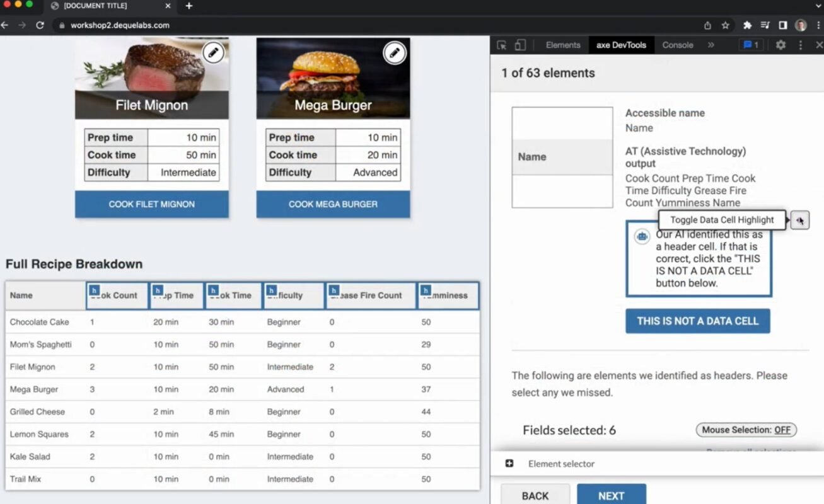Switch to the Console tab
Image resolution: width=824 pixels, height=504 pixels.
pyautogui.click(x=677, y=45)
